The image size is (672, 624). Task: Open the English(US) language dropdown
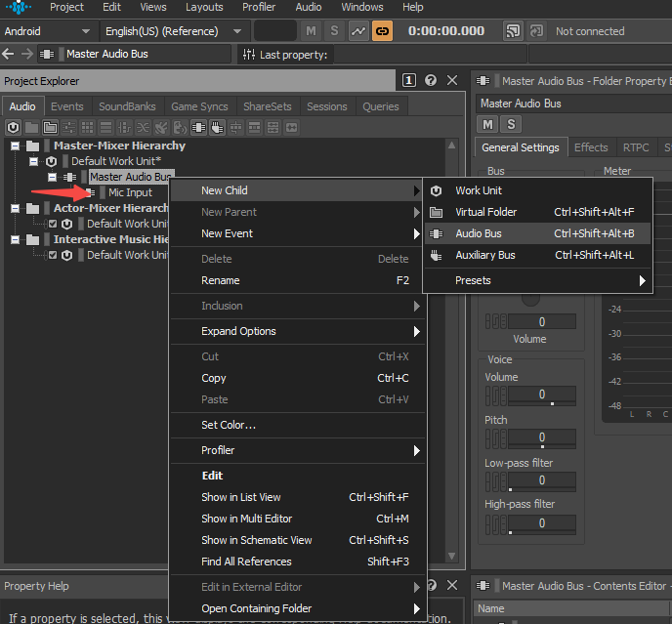coord(173,31)
